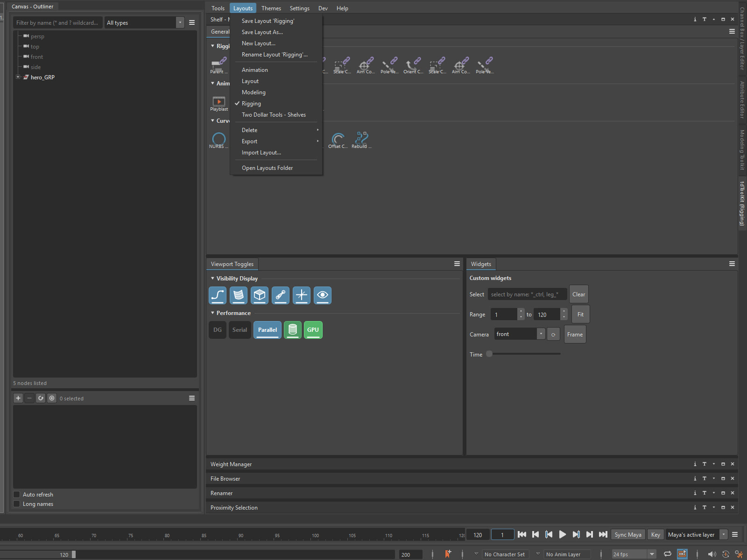Click the Frame camera button

pyautogui.click(x=575, y=335)
